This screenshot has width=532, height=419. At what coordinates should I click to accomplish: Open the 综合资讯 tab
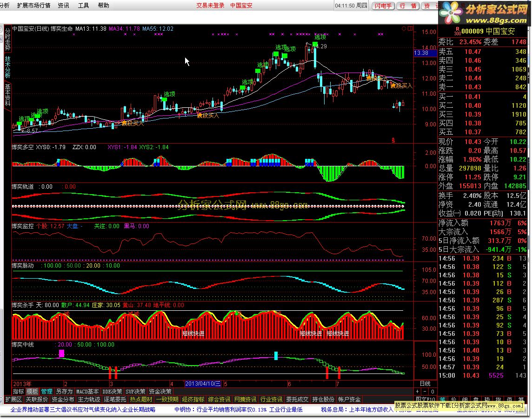tap(219, 399)
